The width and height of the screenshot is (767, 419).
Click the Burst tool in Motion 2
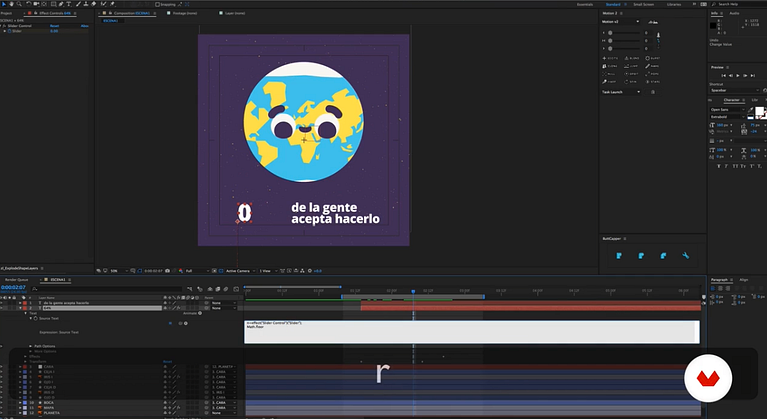(x=653, y=58)
